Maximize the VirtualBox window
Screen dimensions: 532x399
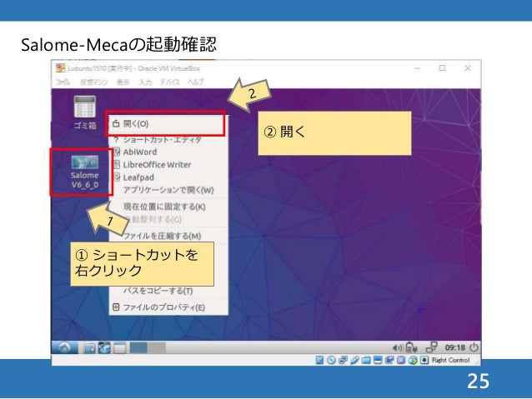click(x=443, y=68)
